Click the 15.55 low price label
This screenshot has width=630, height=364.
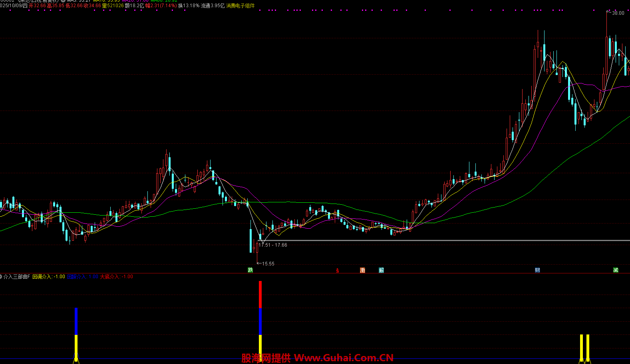268,264
